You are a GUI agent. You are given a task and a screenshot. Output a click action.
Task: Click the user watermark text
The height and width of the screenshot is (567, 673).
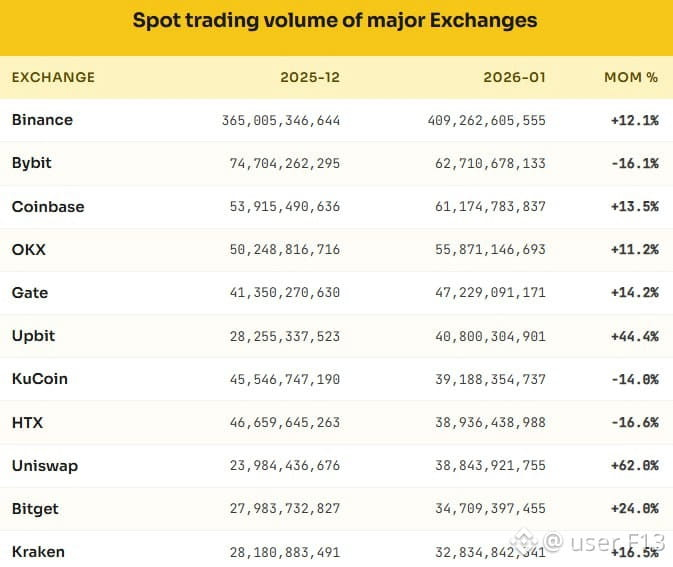click(x=605, y=542)
